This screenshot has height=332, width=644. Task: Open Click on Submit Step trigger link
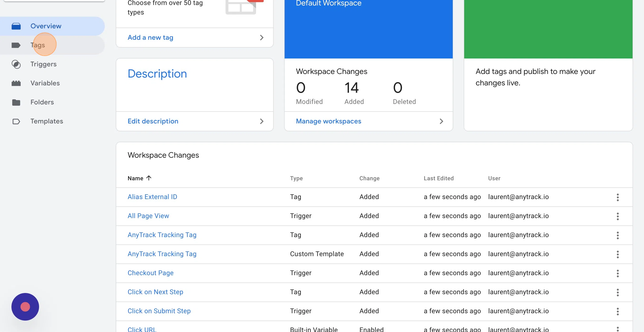click(159, 311)
